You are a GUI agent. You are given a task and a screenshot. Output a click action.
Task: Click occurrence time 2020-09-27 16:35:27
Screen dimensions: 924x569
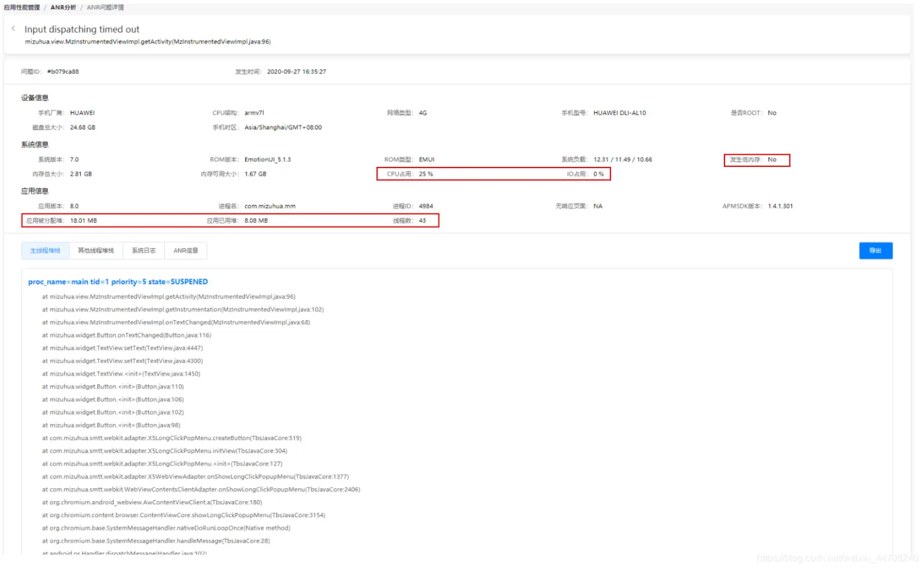296,71
